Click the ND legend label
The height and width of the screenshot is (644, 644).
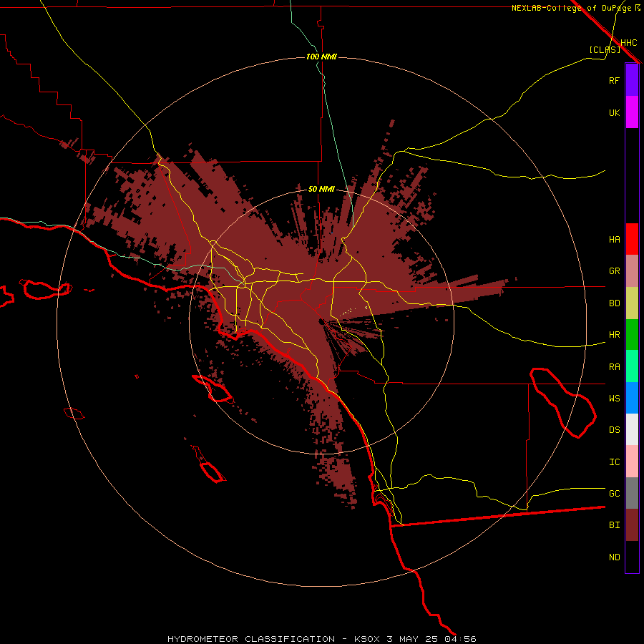615,557
